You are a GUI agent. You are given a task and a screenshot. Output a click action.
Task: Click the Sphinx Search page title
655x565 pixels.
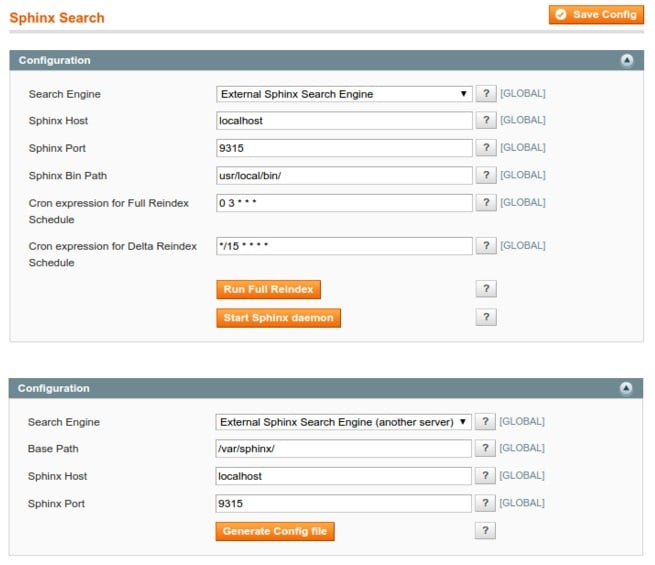click(57, 18)
